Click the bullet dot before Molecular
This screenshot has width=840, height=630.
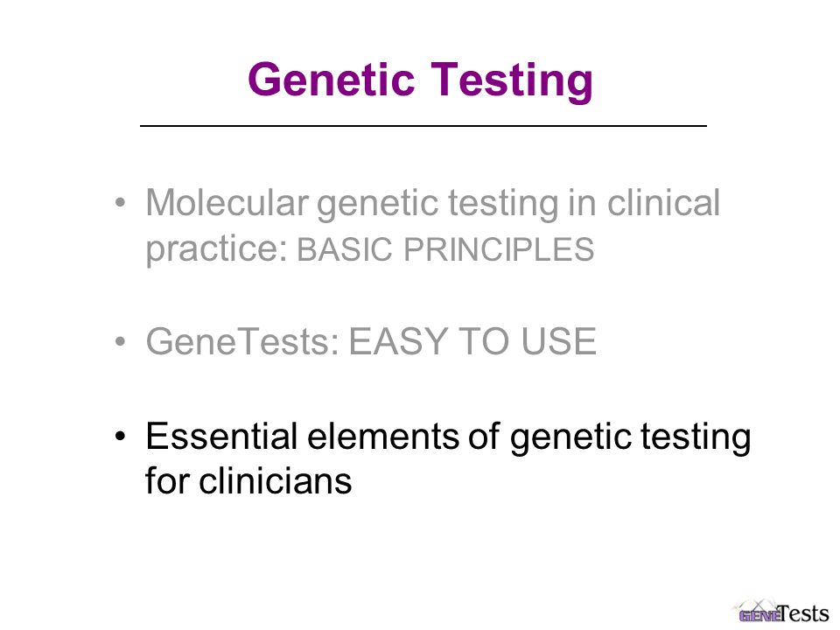[120, 204]
